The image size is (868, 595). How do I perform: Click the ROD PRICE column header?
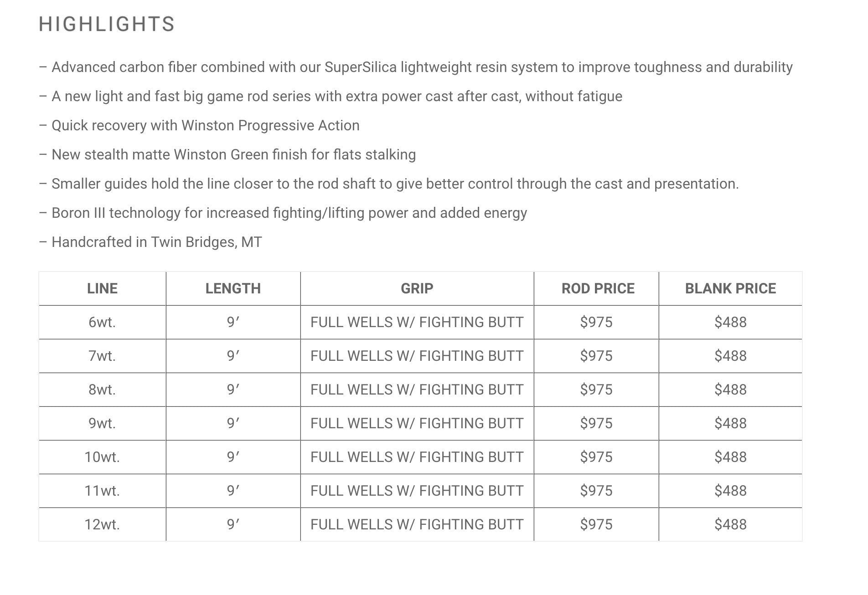(x=598, y=288)
